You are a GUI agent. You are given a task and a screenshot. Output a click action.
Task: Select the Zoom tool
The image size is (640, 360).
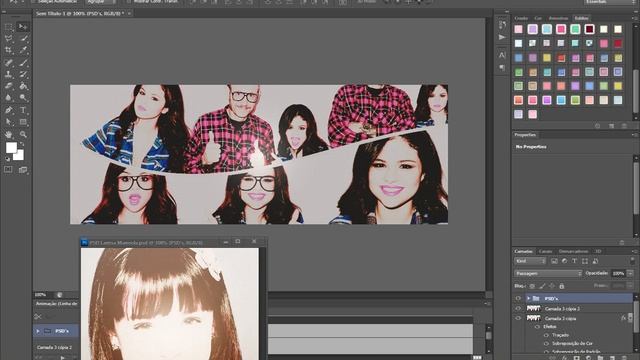(x=23, y=134)
